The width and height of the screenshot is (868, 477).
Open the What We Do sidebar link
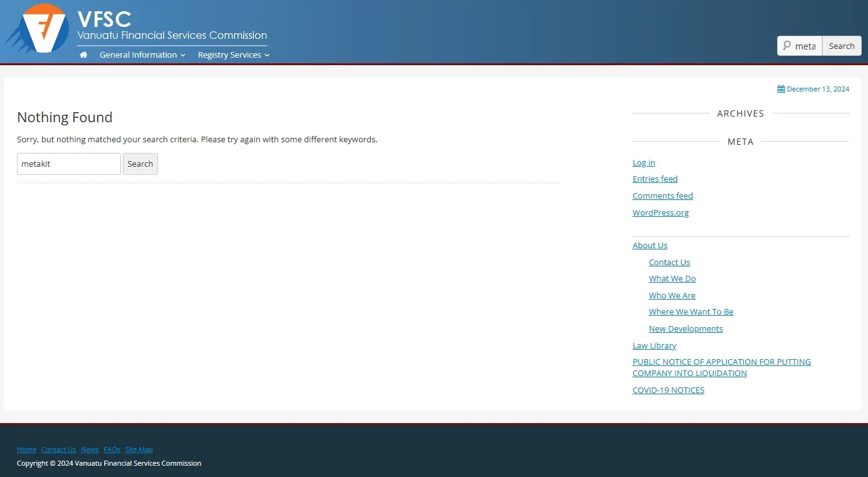(672, 278)
